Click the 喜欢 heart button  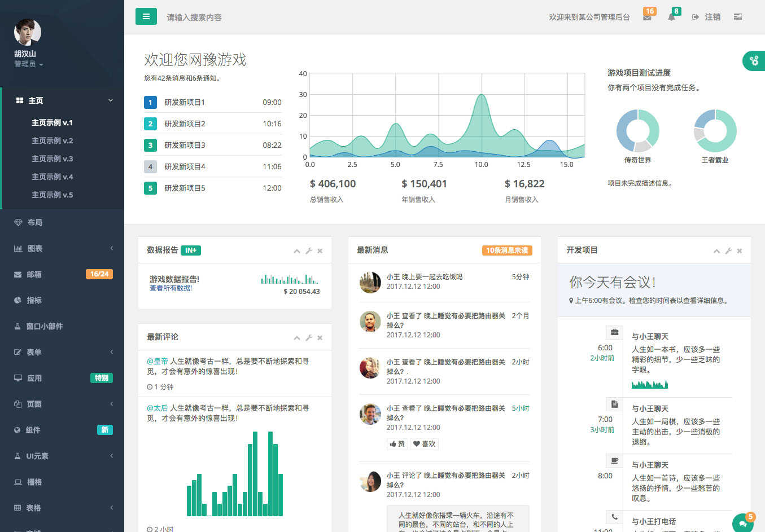point(425,444)
